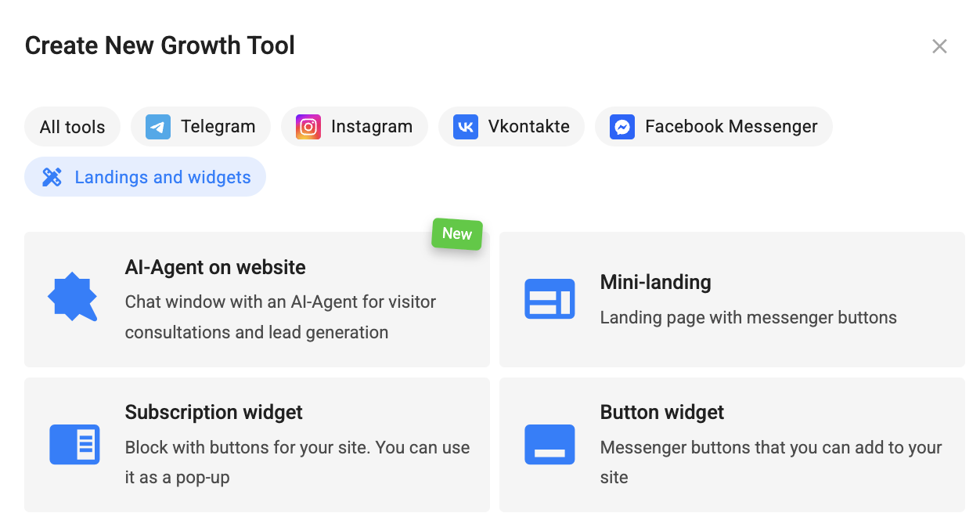The height and width of the screenshot is (531, 980).
Task: Click the AI-Agent starburst icon
Action: coord(73,298)
